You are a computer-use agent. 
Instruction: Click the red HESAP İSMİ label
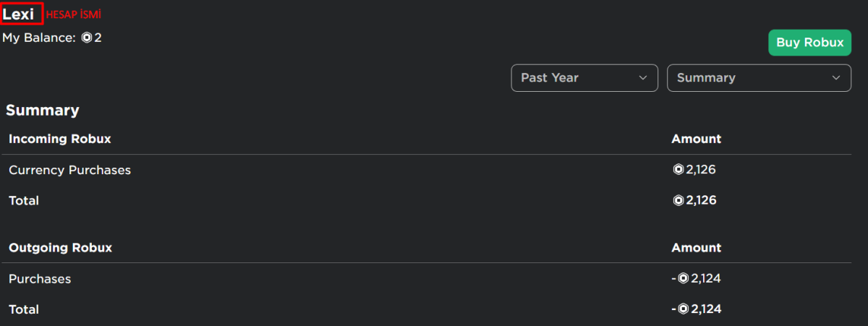[74, 14]
